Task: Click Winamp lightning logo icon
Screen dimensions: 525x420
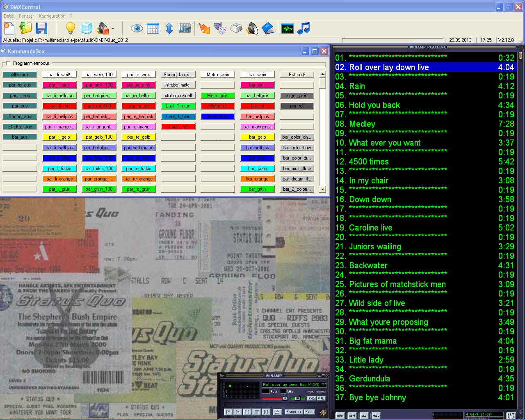Action: (323, 412)
